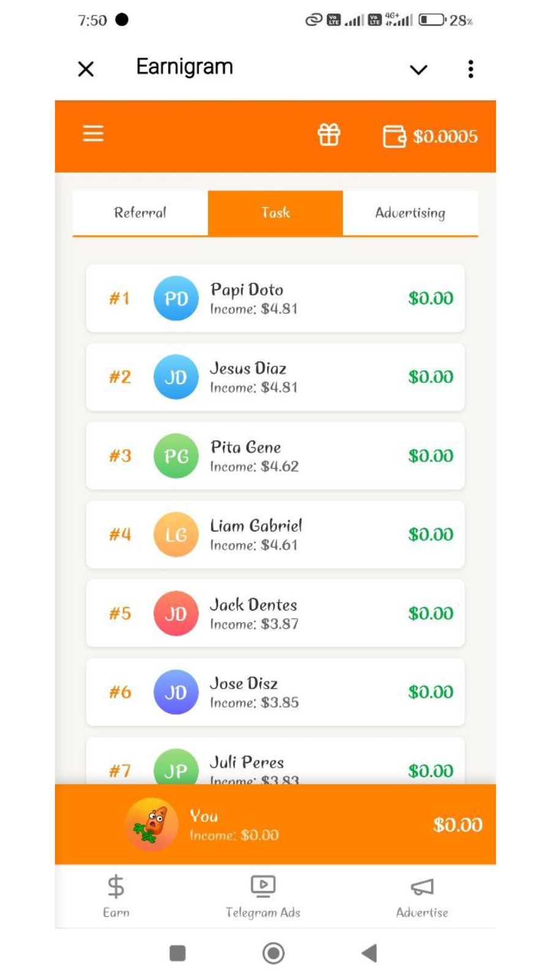Switch to the Advertising tab
The image size is (551, 980).
click(410, 213)
